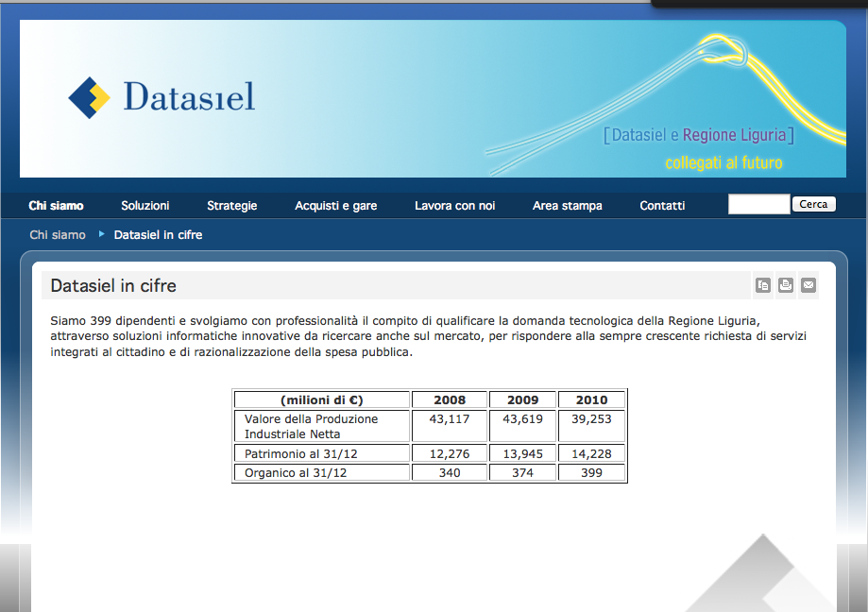Click the Datasiel diamond logo

point(90,97)
